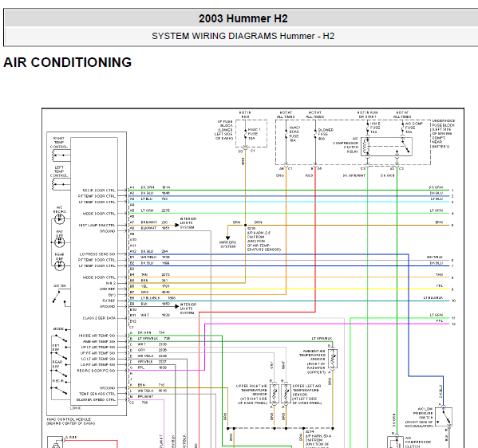Click the "INST LAMP DIM CTRL" label
The height and width of the screenshot is (448, 478).
(97, 226)
